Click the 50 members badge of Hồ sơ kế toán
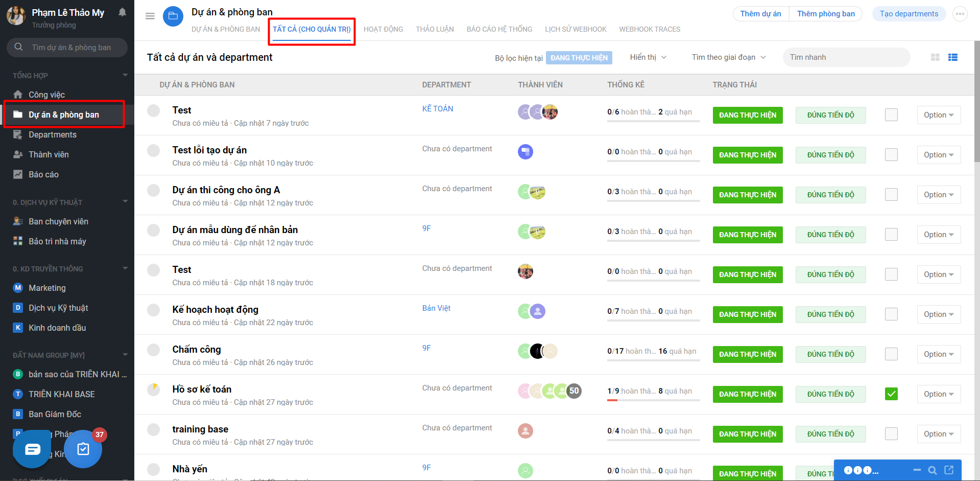This screenshot has width=980, height=481. coord(574,391)
